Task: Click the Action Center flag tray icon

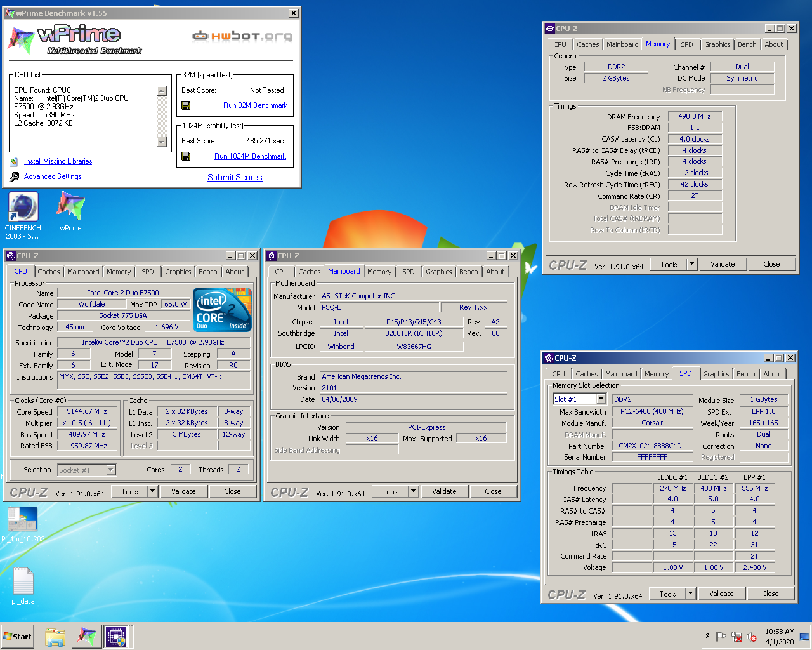Action: pos(721,637)
